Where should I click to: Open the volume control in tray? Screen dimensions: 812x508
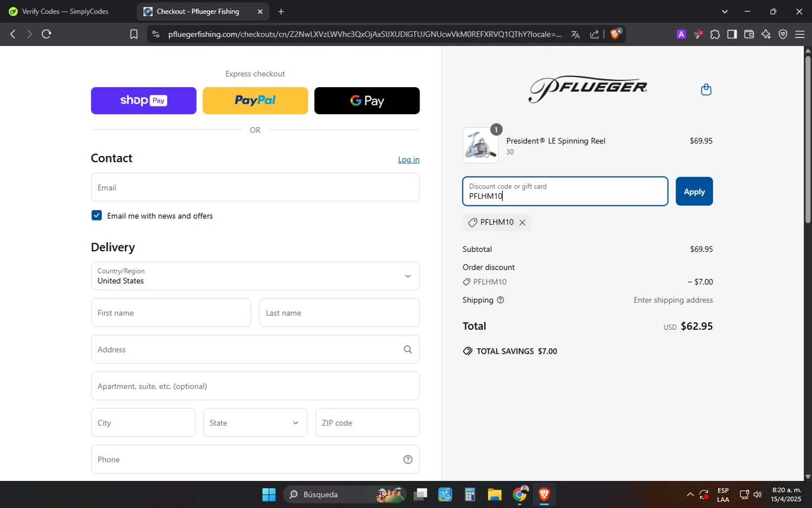point(757,494)
